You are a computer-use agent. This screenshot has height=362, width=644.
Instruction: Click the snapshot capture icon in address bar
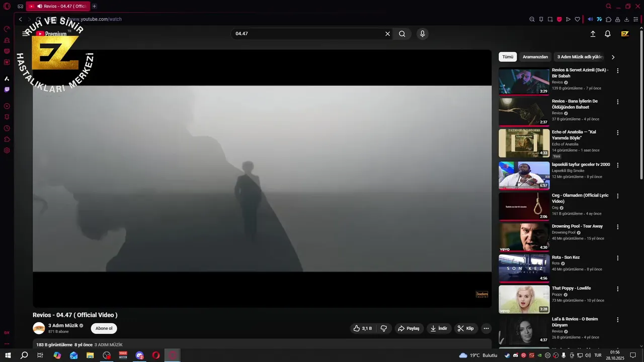click(x=550, y=19)
